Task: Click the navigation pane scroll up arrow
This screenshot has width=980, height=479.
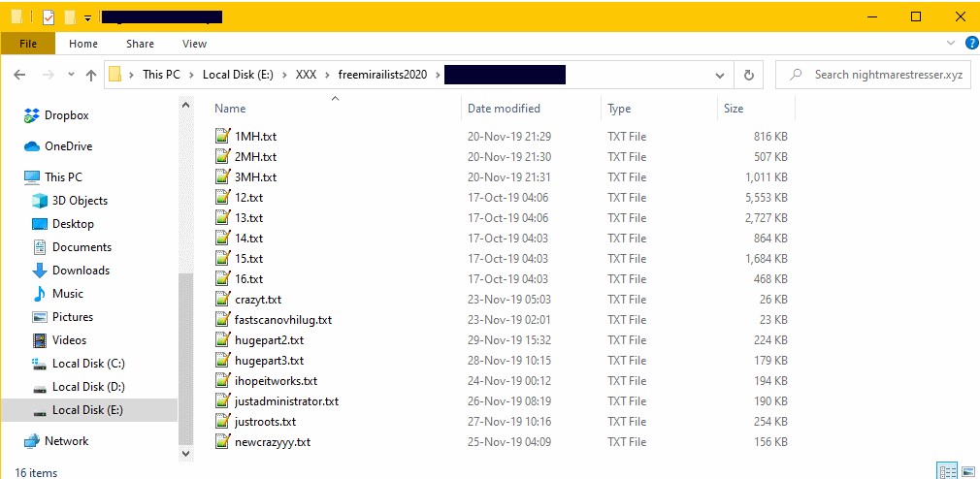Action: point(185,106)
